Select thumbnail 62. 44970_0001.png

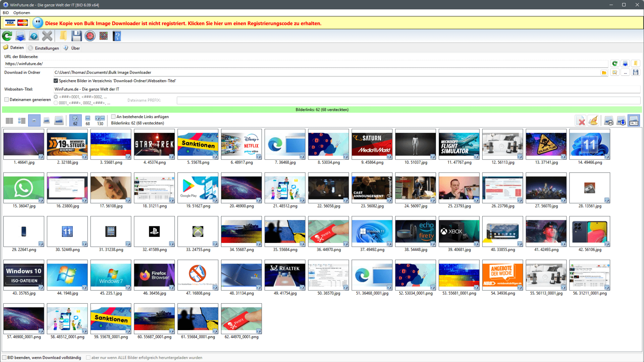[x=241, y=318]
